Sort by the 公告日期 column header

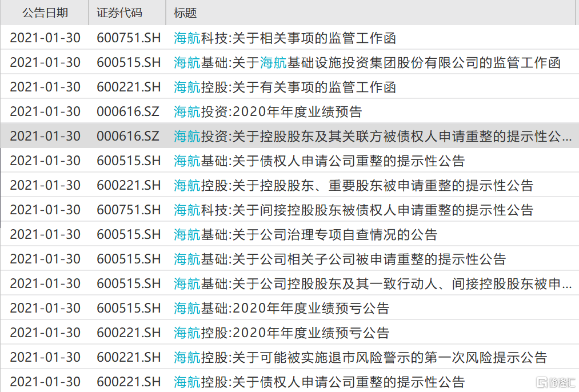click(45, 13)
